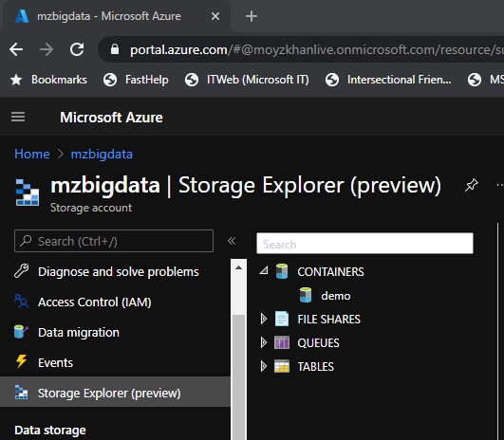
Task: Go forward in browser history
Action: tap(47, 49)
